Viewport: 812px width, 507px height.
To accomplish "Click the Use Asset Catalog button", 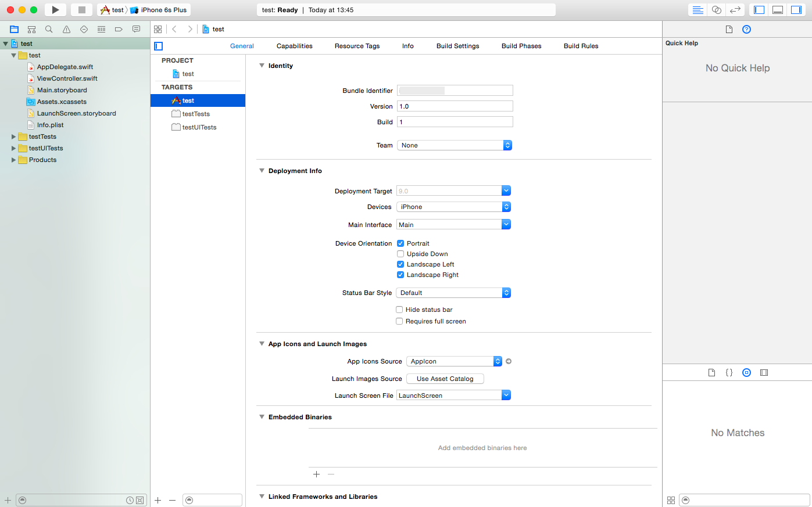I will [x=445, y=379].
